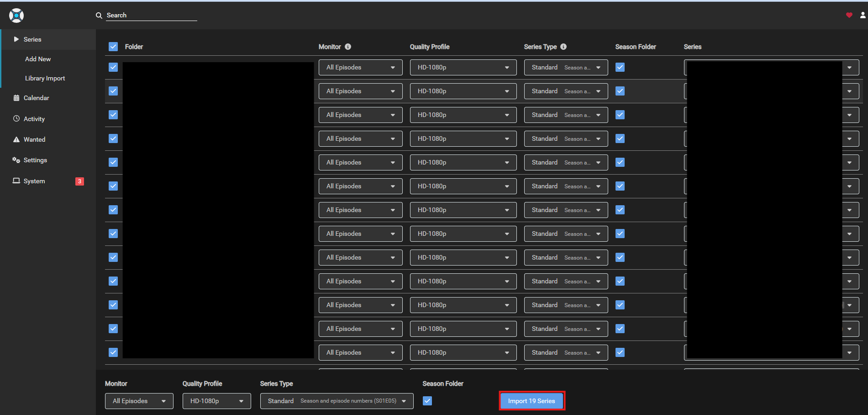The width and height of the screenshot is (868, 415).
Task: Click the Series Type column info icon
Action: [563, 47]
